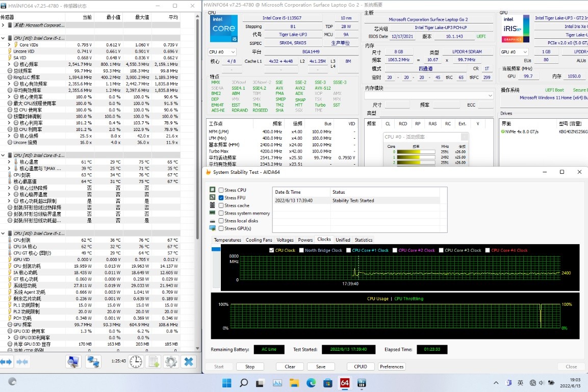Open the GPU #0 dropdown
588x392 pixels.
[x=514, y=51]
